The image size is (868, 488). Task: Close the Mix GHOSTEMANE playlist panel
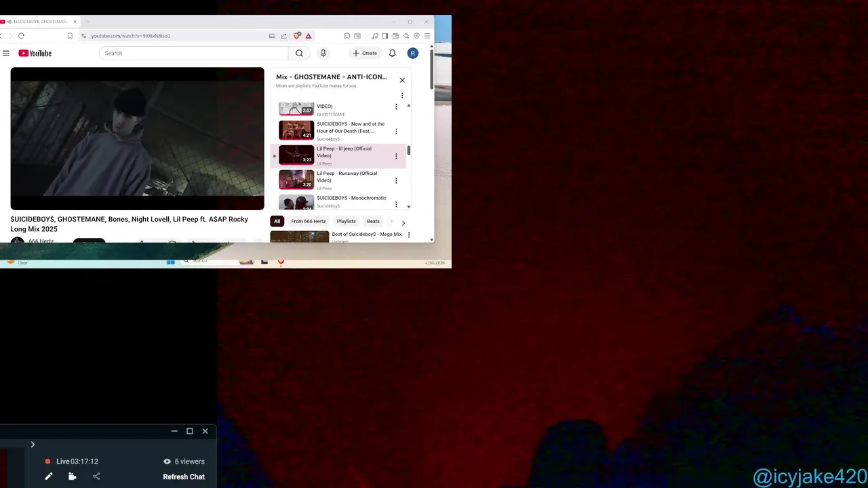pos(402,80)
